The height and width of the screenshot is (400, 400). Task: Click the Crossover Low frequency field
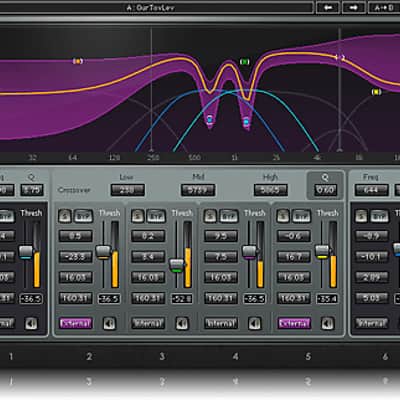tap(127, 190)
